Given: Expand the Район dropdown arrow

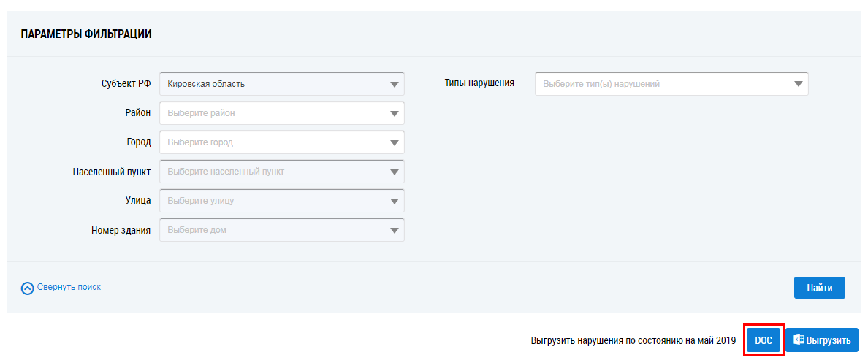Looking at the screenshot, I should coord(395,113).
